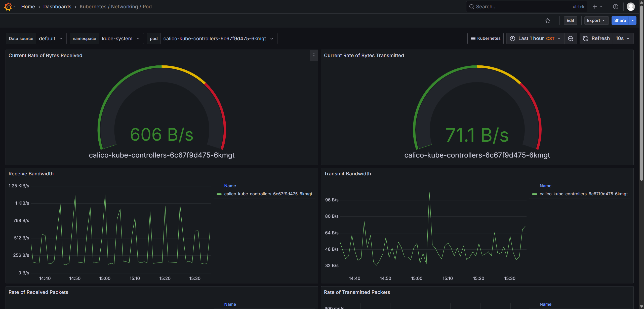Click the zoom out time range icon
Screen dimensions: 644x309
click(571, 38)
